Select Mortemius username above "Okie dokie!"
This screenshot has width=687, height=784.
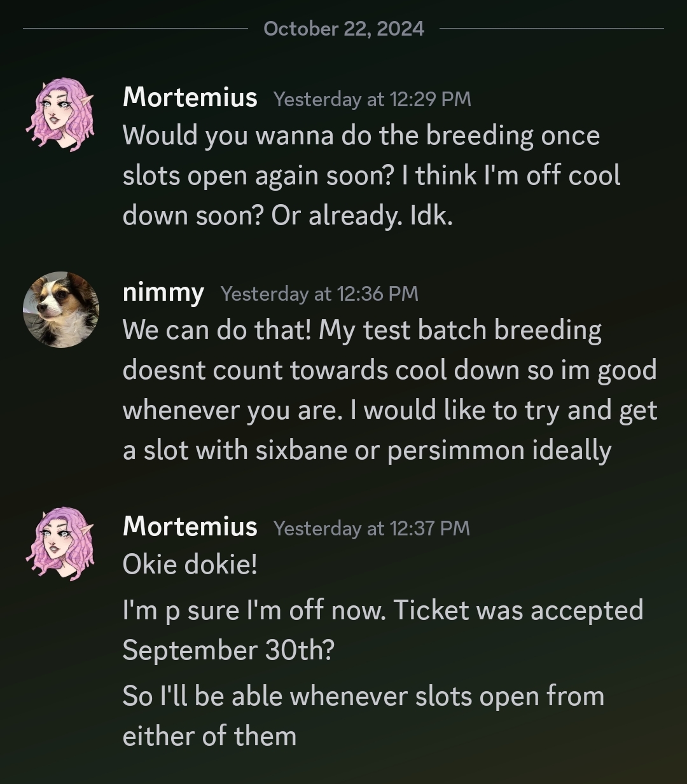(x=190, y=526)
